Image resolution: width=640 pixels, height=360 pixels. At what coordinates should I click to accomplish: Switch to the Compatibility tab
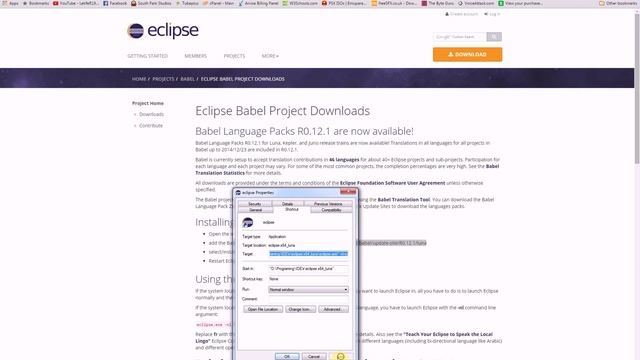coord(331,210)
